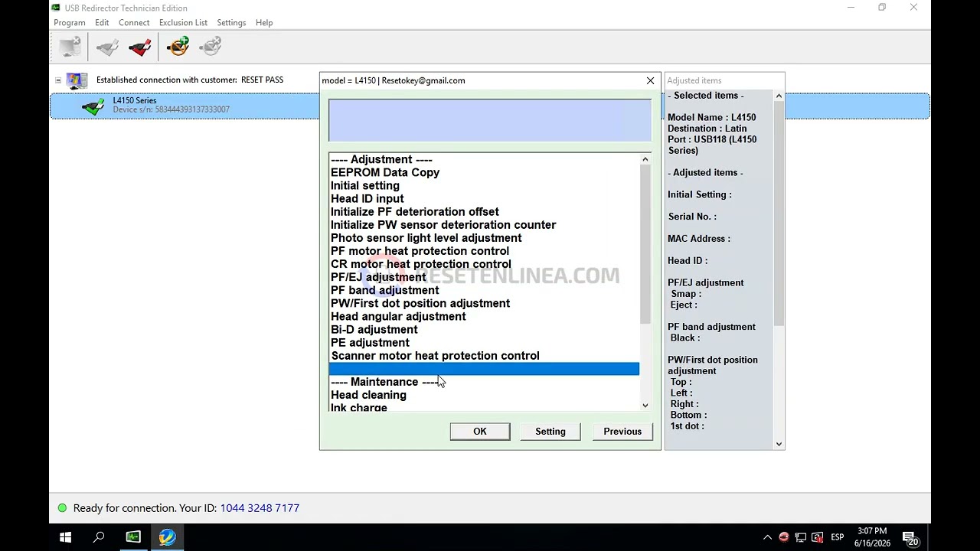Image resolution: width=980 pixels, height=551 pixels.
Task: Open the Exclusion List menu
Action: [x=183, y=23]
